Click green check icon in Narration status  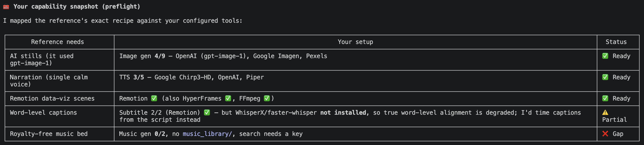pyautogui.click(x=605, y=77)
